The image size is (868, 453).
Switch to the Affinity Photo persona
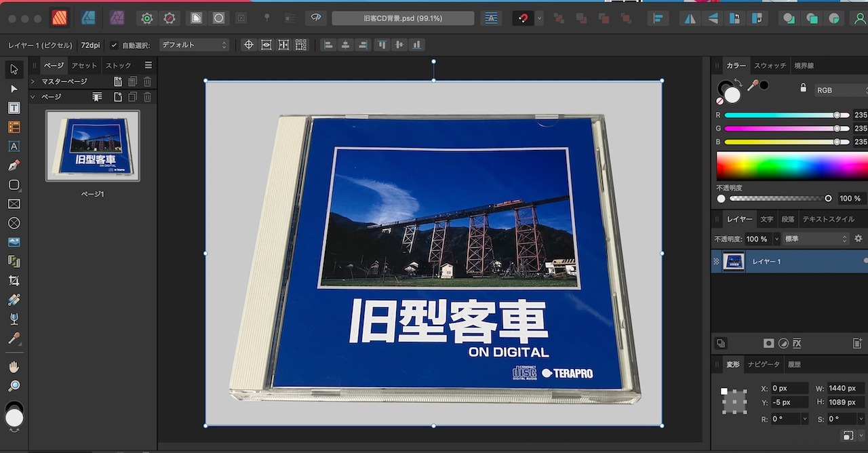point(117,18)
